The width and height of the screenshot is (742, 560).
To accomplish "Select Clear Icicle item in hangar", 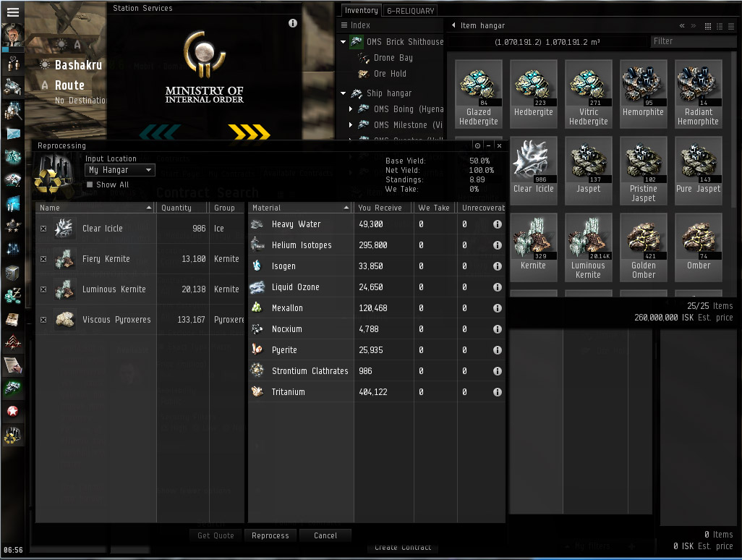I will [533, 171].
